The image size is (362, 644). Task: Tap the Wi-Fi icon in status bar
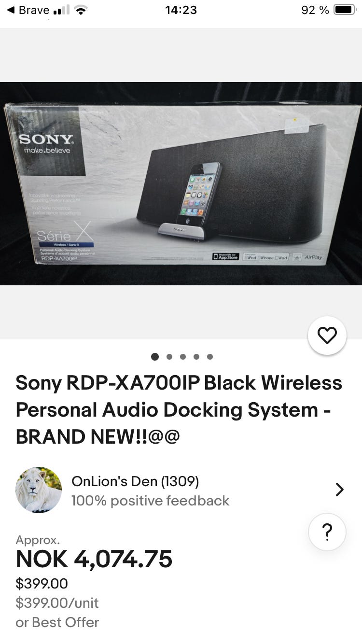tap(81, 10)
